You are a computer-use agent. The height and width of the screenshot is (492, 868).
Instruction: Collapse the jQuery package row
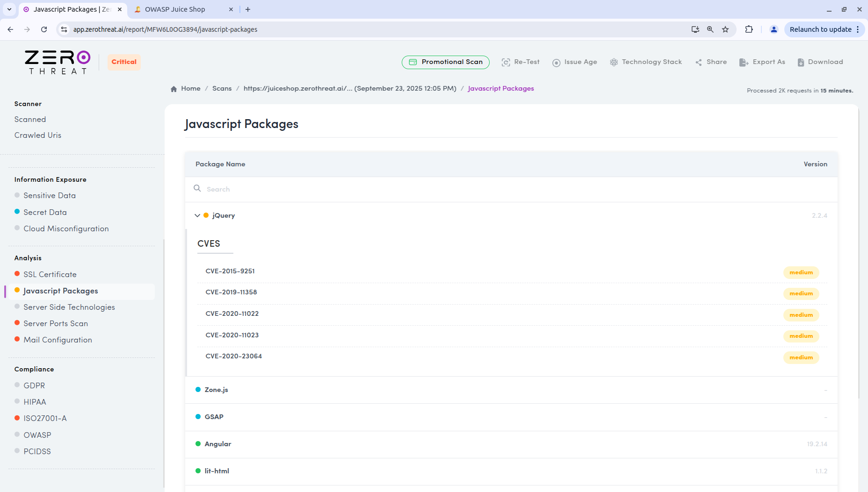coord(197,215)
